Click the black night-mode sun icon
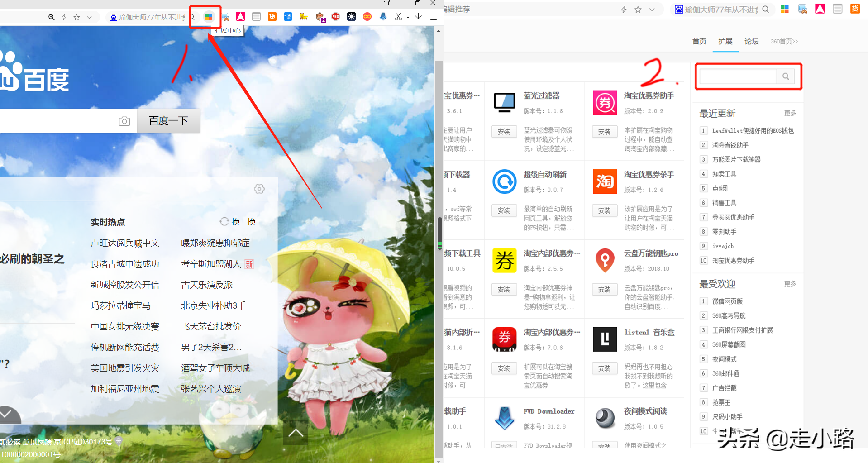Viewport: 868px width, 463px height. (351, 17)
